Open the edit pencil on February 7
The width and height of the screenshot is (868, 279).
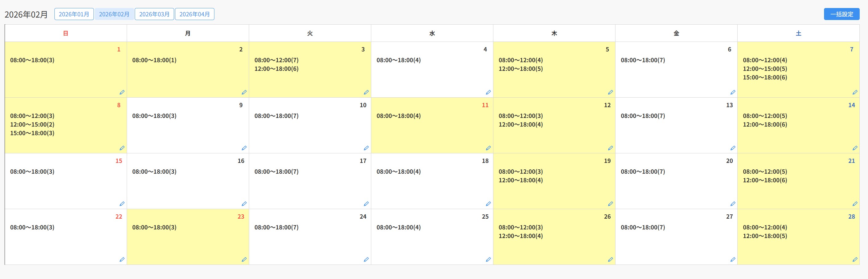tap(855, 92)
